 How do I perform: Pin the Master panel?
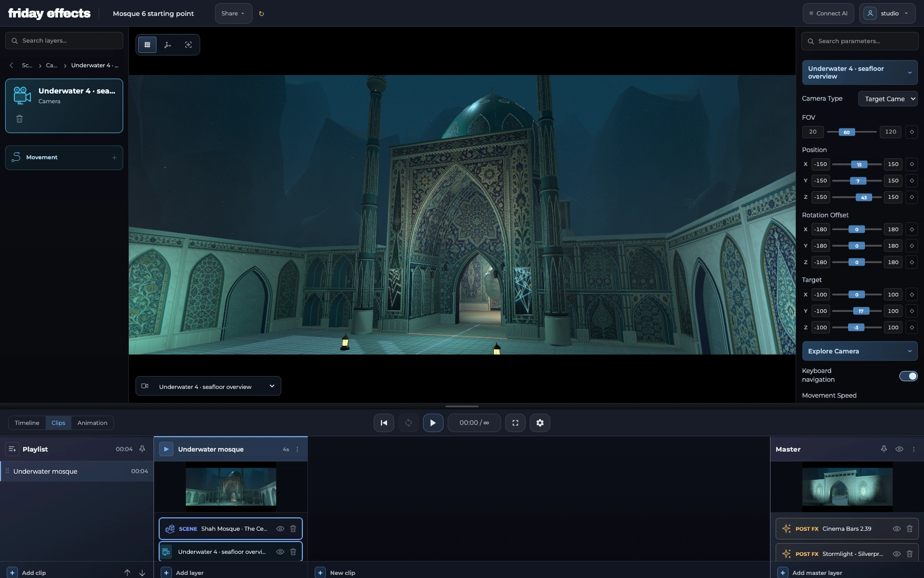(x=884, y=449)
